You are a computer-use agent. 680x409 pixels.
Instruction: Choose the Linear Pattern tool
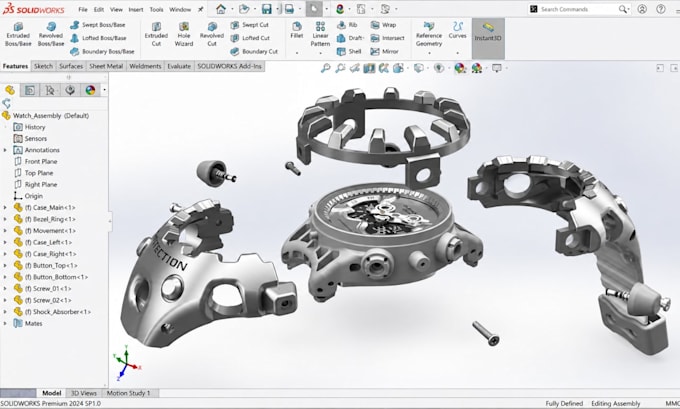point(320,34)
